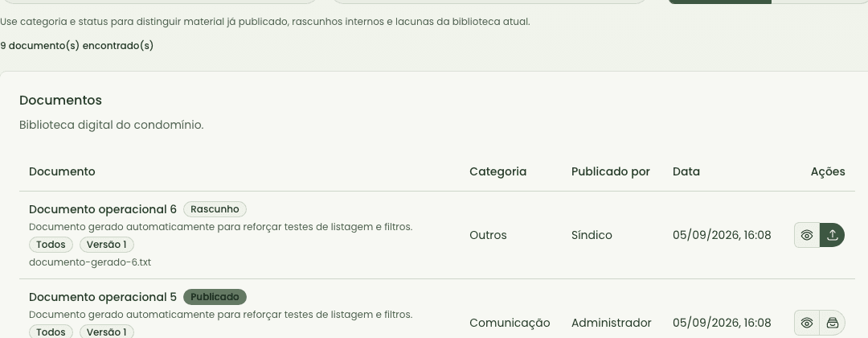This screenshot has height=338, width=868.
Task: Click the date cell of Documento operacional 5
Action: 722,323
